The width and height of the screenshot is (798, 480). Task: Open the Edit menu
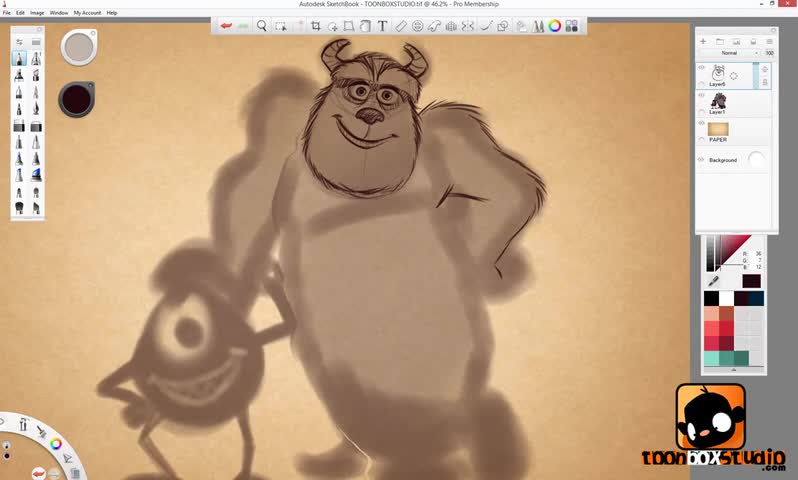(x=20, y=13)
